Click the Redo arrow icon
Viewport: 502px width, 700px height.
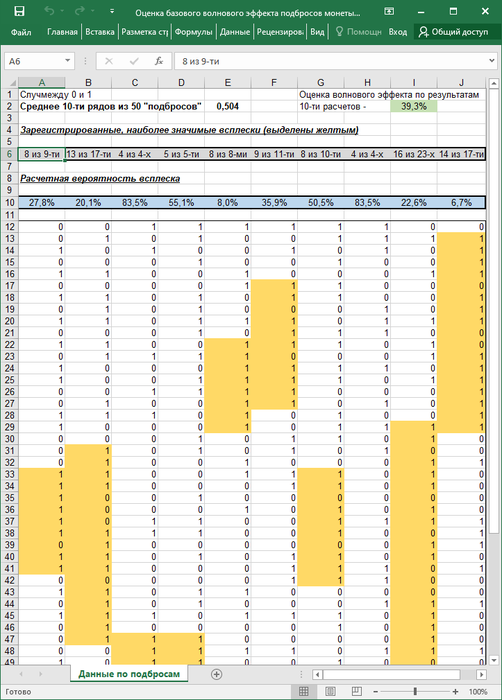pyautogui.click(x=80, y=12)
